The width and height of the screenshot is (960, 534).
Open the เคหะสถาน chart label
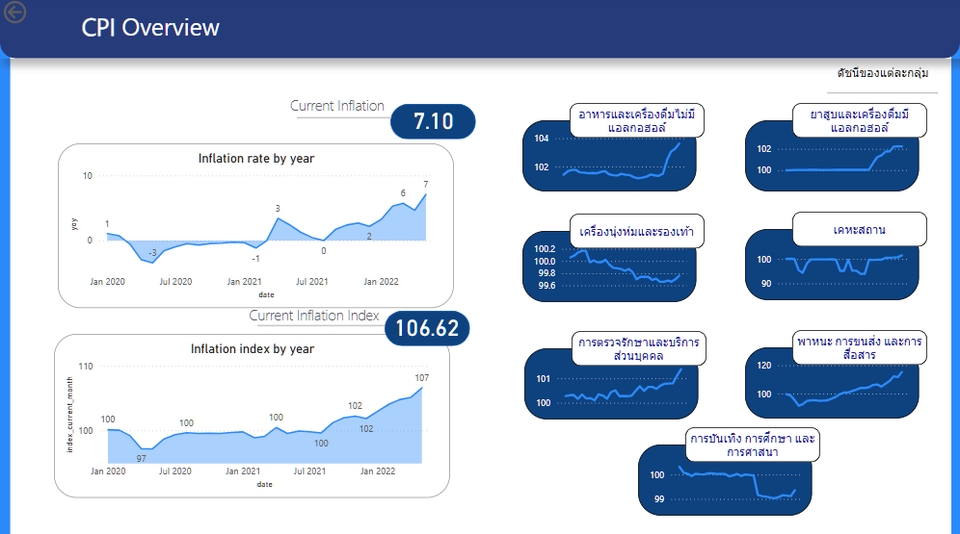coord(859,230)
